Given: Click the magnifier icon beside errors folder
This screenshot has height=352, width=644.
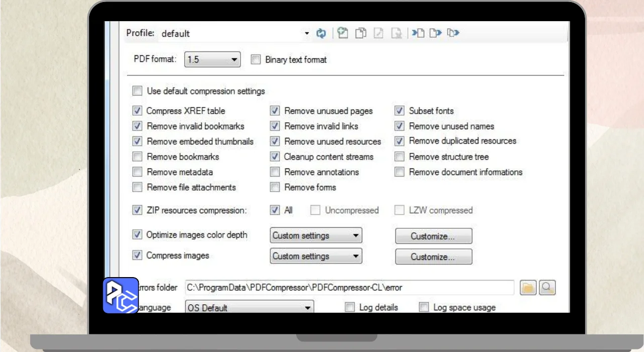Looking at the screenshot, I should 547,288.
